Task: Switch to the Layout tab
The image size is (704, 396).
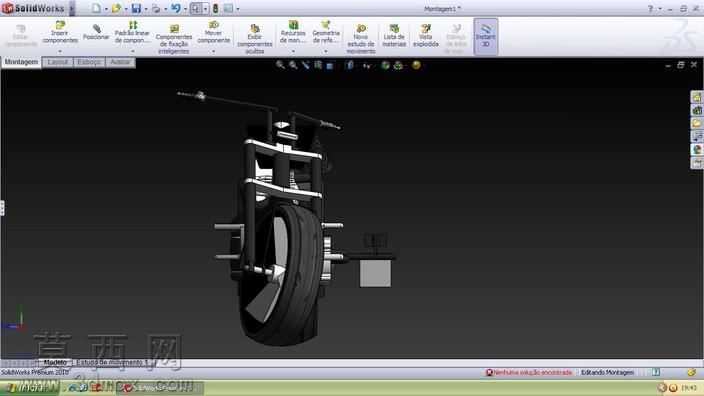Action: point(58,62)
